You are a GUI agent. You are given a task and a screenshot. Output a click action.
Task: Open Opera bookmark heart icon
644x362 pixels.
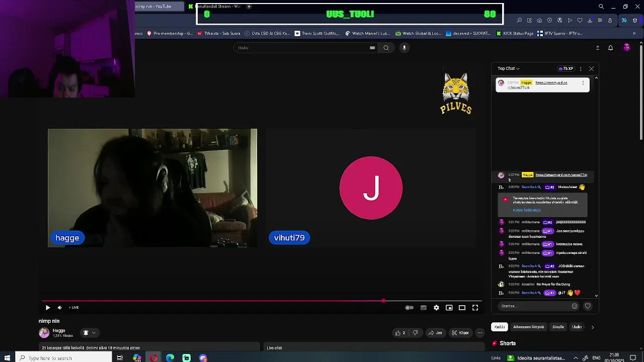[580, 20]
